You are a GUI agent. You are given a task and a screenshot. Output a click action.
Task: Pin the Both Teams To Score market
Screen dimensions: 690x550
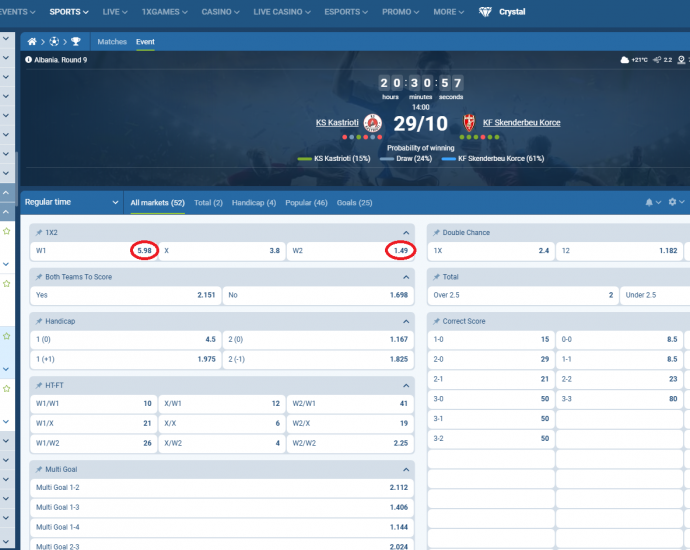pos(39,277)
